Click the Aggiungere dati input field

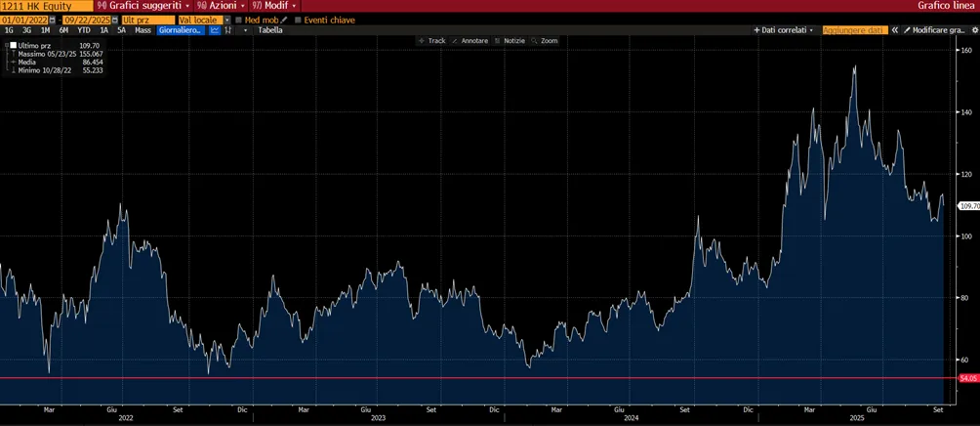(x=855, y=30)
